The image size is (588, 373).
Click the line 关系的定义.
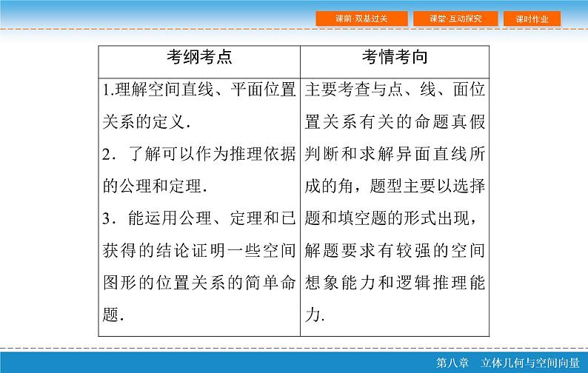tap(146, 122)
